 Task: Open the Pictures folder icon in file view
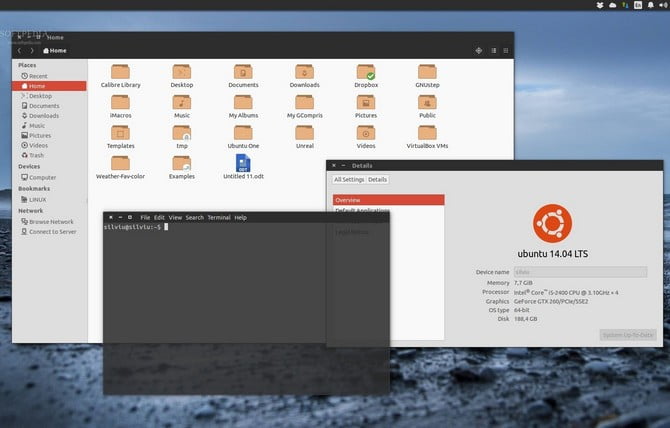[366, 103]
